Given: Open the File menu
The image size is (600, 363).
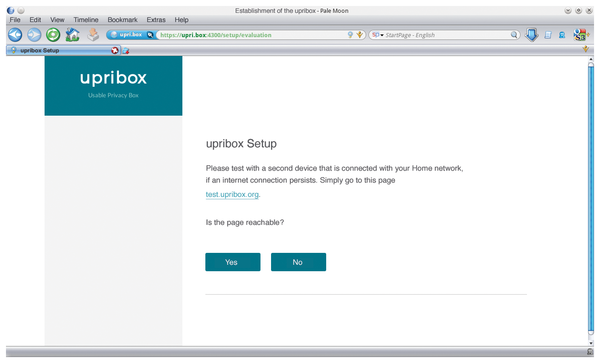Looking at the screenshot, I should coord(15,20).
